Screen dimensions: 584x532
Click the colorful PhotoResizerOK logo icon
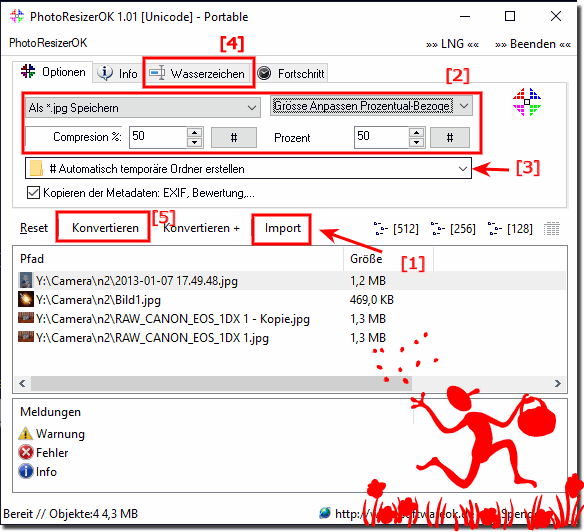pos(527,102)
